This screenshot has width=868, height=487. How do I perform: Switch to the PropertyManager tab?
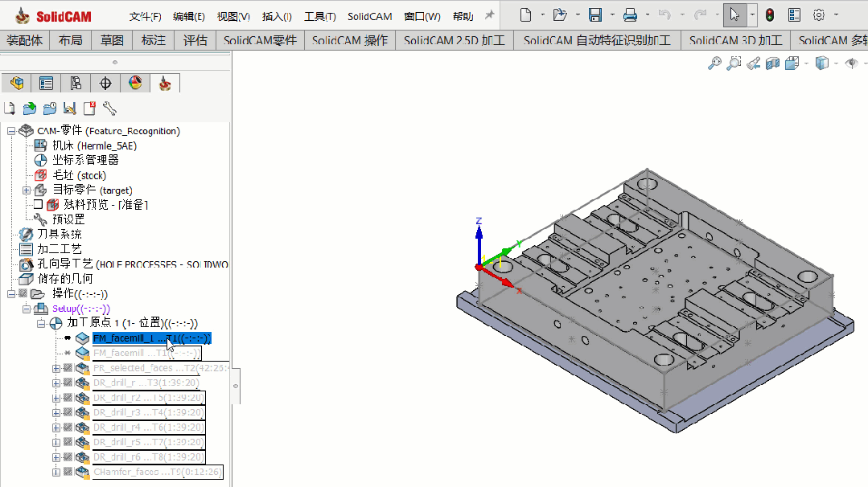(46, 84)
